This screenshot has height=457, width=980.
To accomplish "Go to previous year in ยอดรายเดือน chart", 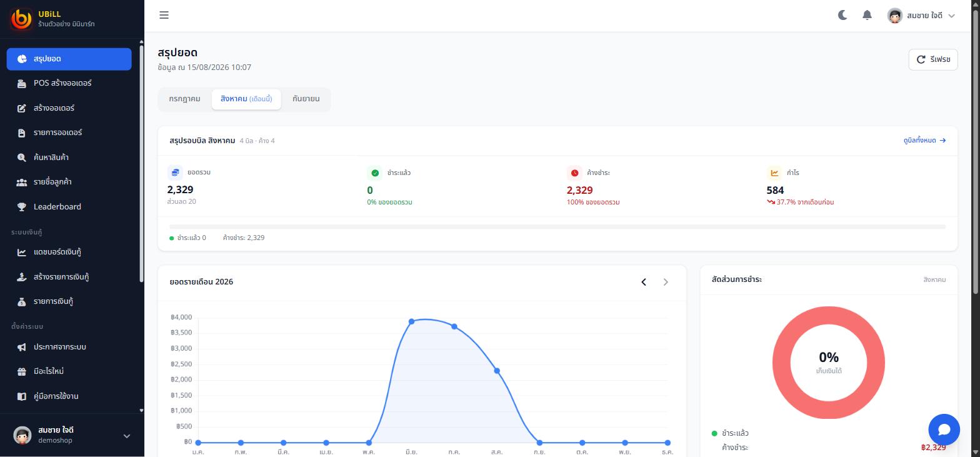I will click(644, 282).
